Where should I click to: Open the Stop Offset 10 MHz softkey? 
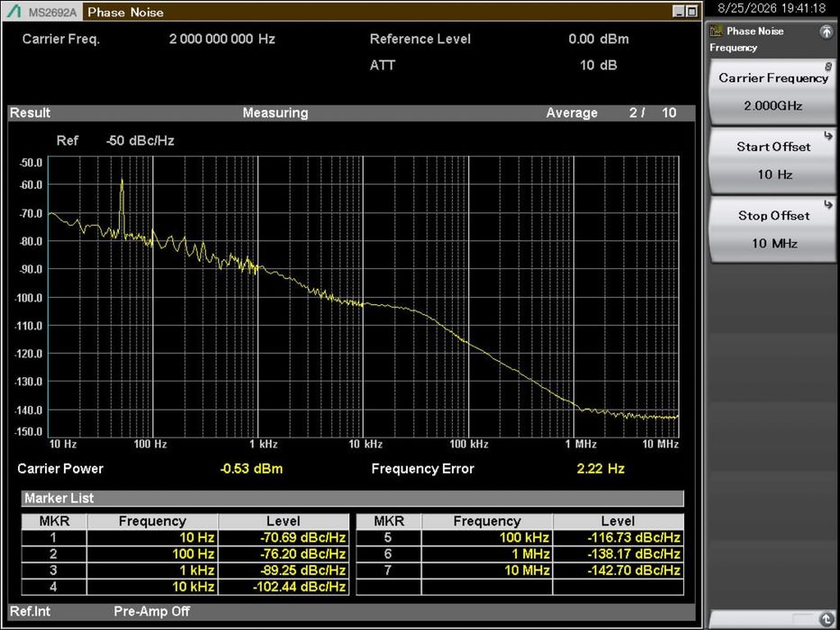tap(772, 229)
